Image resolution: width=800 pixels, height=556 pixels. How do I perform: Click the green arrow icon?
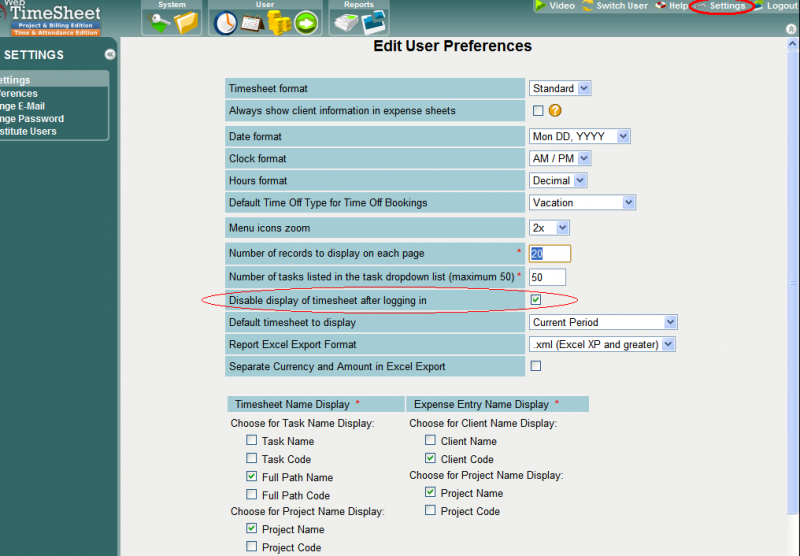click(306, 23)
